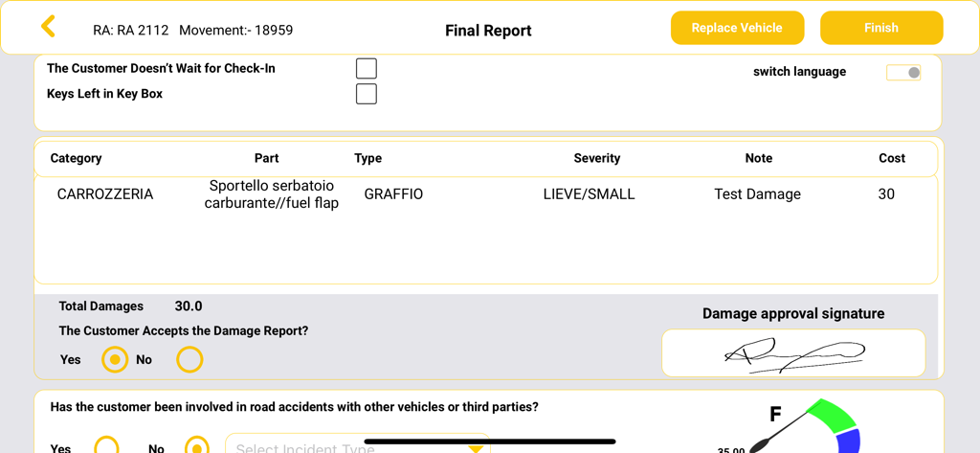Click the Category column header
The height and width of the screenshot is (453, 980).
[76, 158]
